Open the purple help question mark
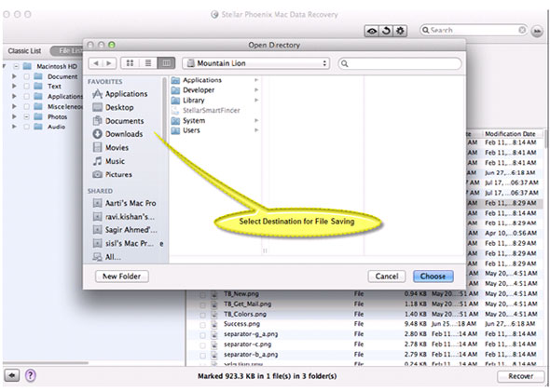This screenshot has height=392, width=550. (31, 375)
